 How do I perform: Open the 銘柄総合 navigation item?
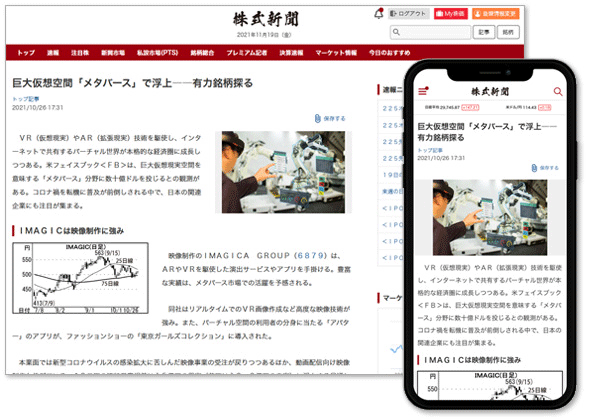[202, 53]
